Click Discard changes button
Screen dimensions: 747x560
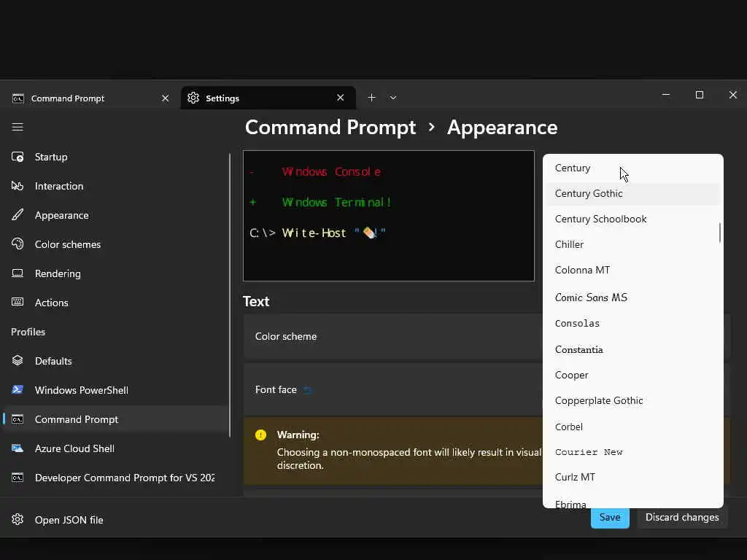(682, 517)
